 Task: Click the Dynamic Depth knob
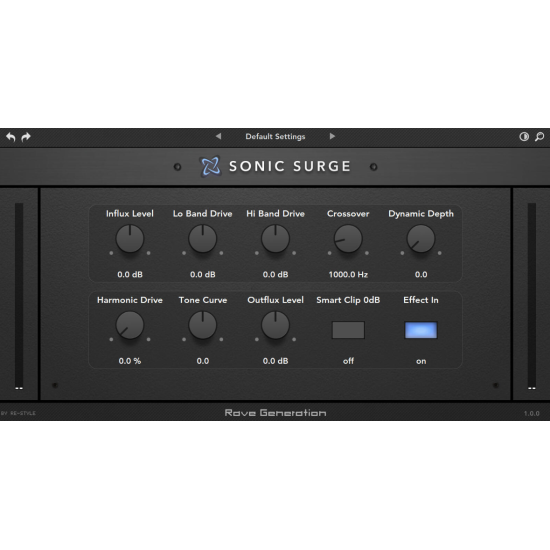(x=421, y=239)
